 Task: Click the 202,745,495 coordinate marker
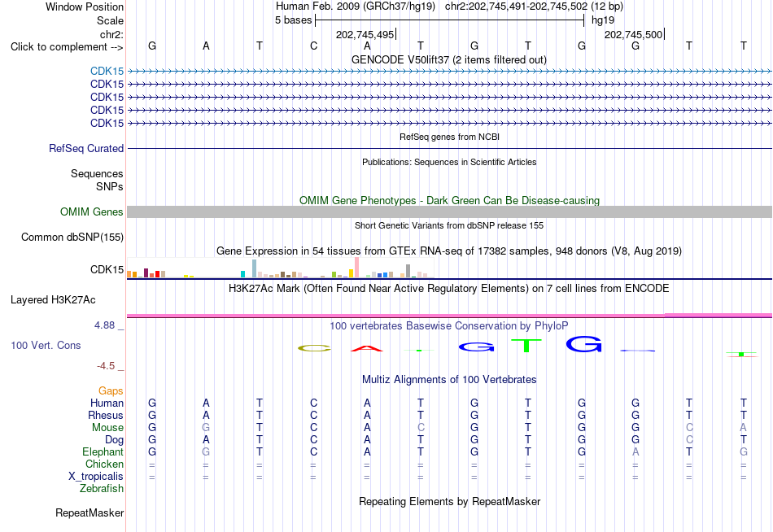pyautogui.click(x=366, y=34)
